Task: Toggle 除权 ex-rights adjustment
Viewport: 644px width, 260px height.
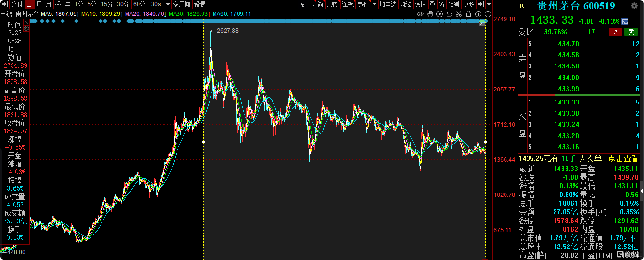Action: (420, 4)
